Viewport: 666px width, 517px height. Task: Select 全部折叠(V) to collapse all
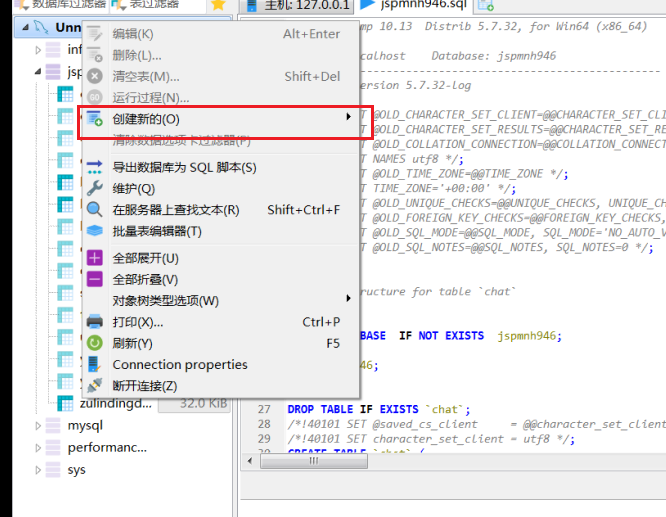point(221,280)
